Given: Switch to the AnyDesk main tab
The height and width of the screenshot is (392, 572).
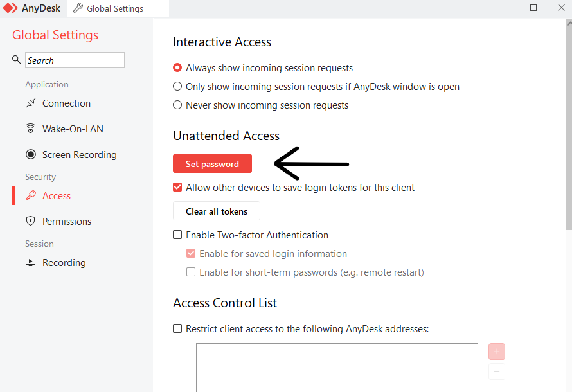Looking at the screenshot, I should [33, 8].
